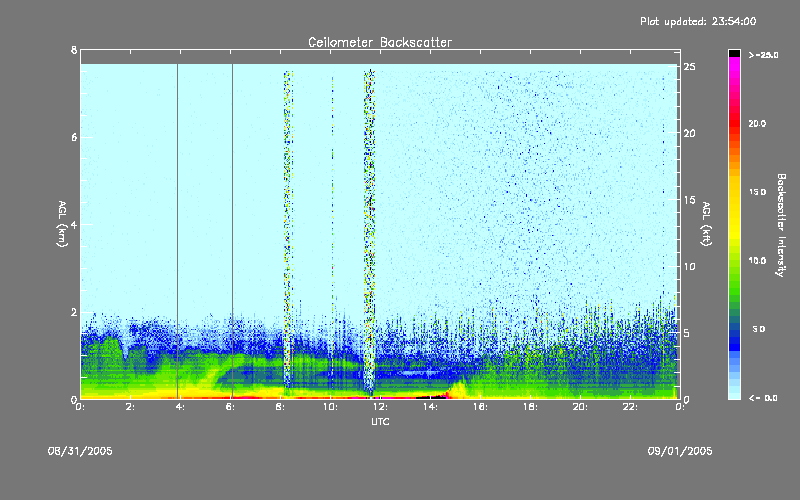
Task: Pick the red segment of the colorbar
Action: pyautogui.click(x=734, y=122)
